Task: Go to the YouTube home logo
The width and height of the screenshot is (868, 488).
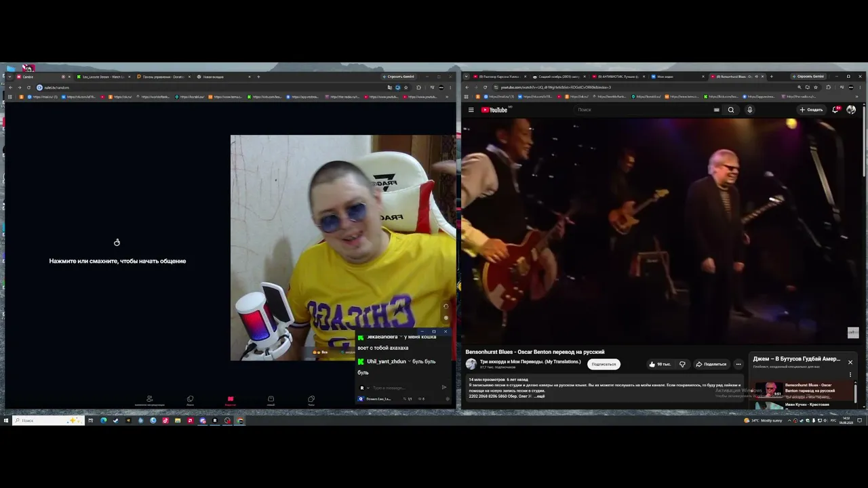Action: tap(494, 110)
